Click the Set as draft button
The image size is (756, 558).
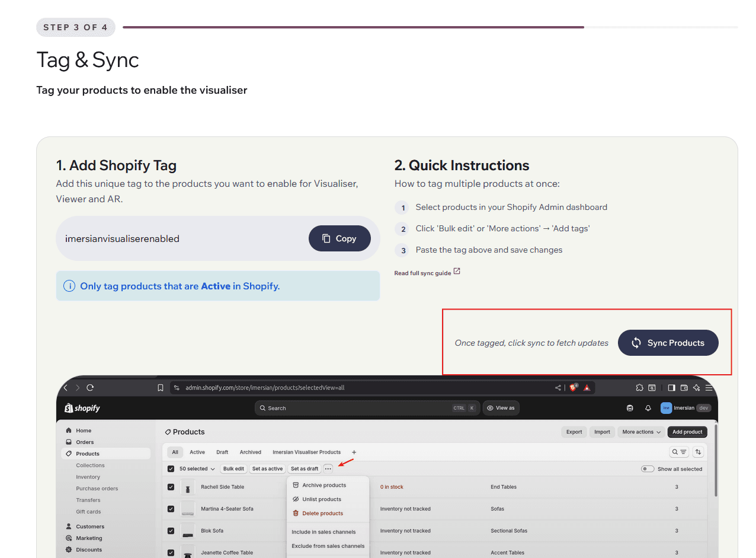(305, 468)
